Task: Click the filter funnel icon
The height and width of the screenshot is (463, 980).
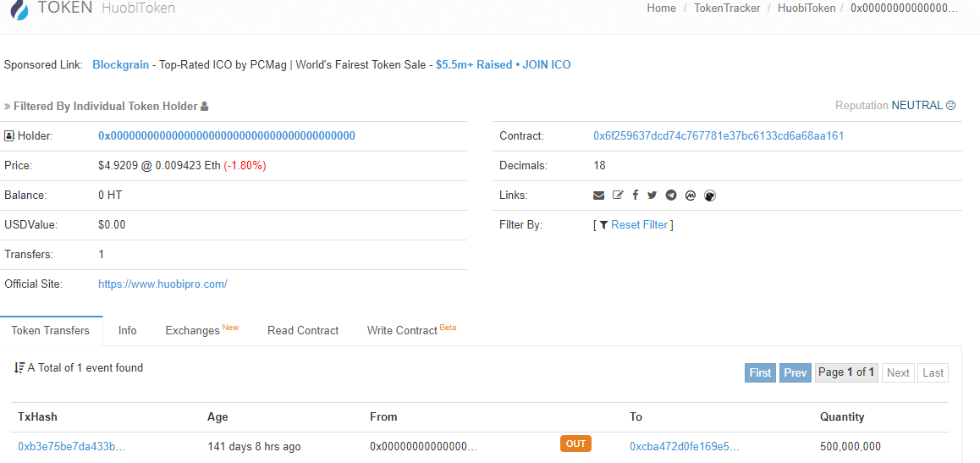Action: (x=603, y=225)
